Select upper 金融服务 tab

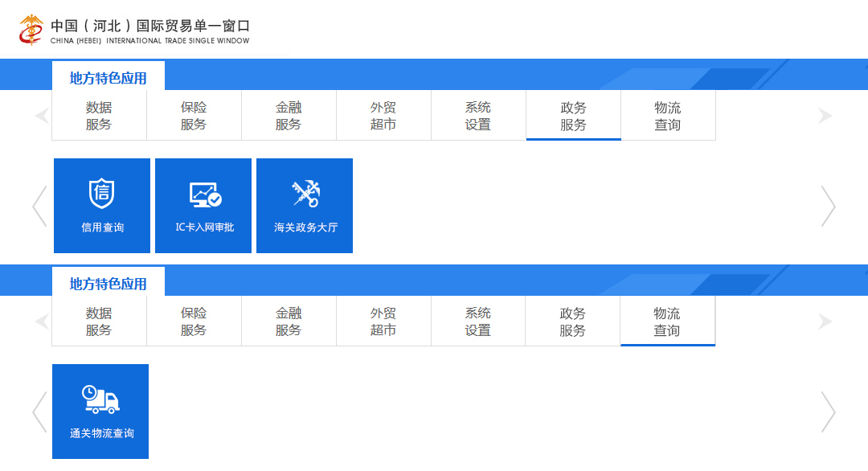coord(289,115)
